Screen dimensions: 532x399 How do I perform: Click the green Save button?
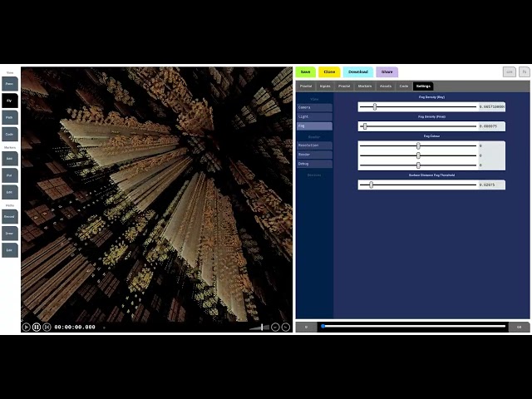click(x=305, y=72)
